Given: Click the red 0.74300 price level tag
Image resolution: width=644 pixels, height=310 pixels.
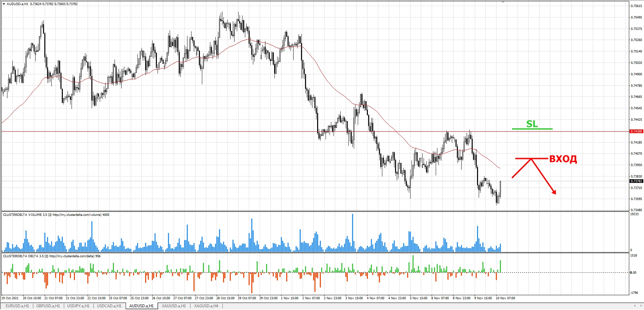Looking at the screenshot, I should click(636, 131).
